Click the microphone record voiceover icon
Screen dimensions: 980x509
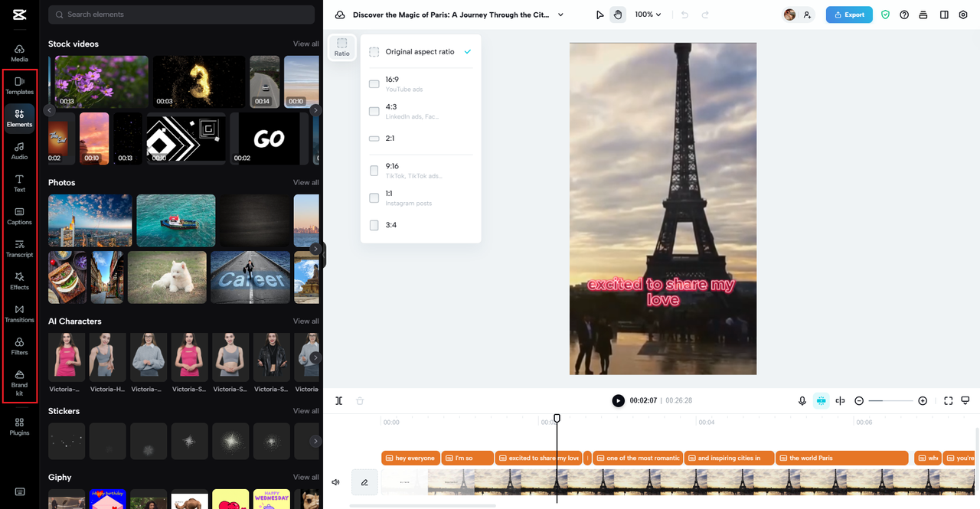click(802, 400)
